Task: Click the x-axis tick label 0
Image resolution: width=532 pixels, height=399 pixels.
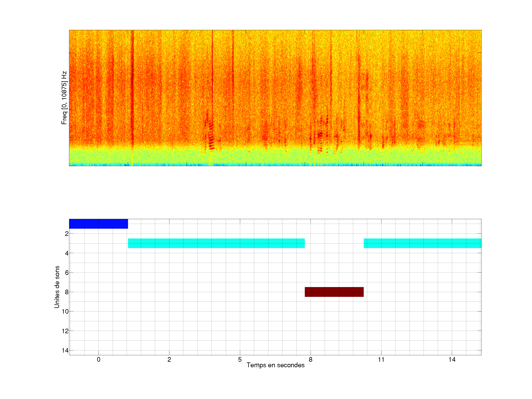Action: point(99,359)
